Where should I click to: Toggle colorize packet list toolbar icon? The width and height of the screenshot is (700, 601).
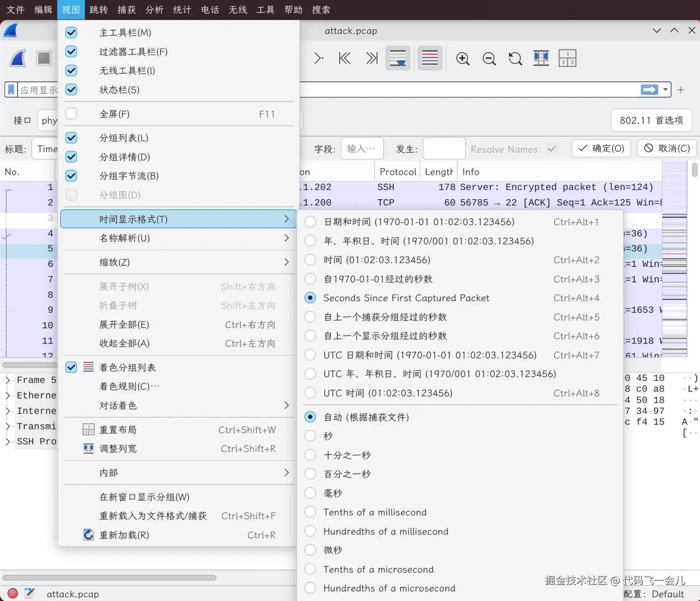(430, 58)
